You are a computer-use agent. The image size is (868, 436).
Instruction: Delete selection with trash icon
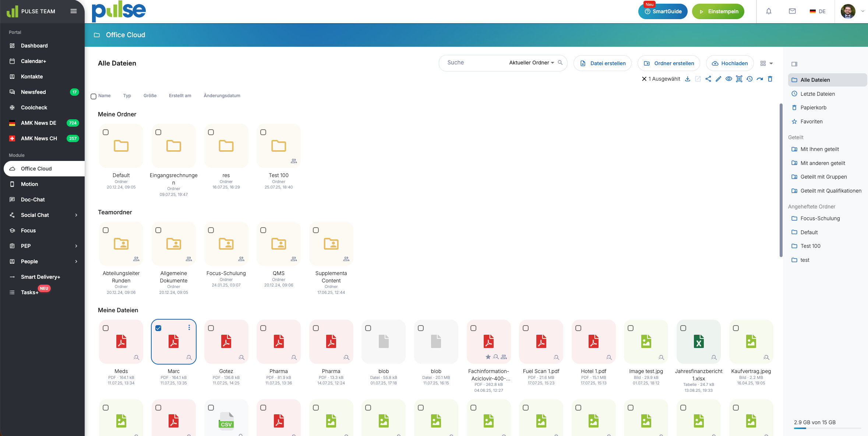(770, 79)
